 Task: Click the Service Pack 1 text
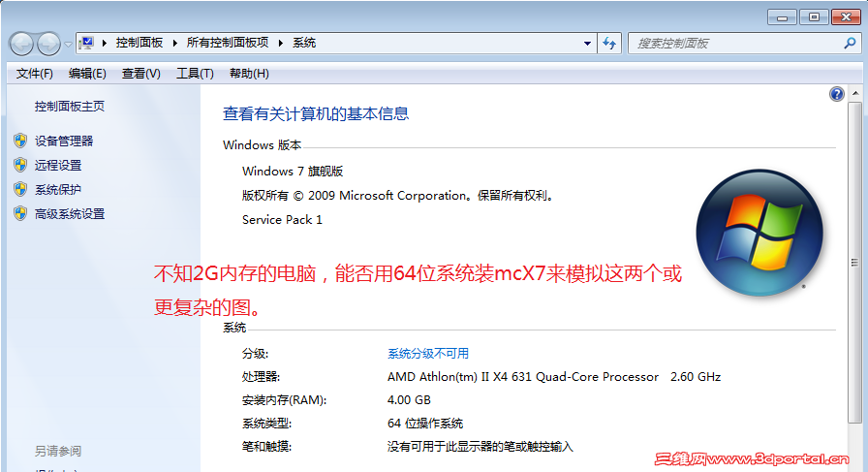point(282,220)
